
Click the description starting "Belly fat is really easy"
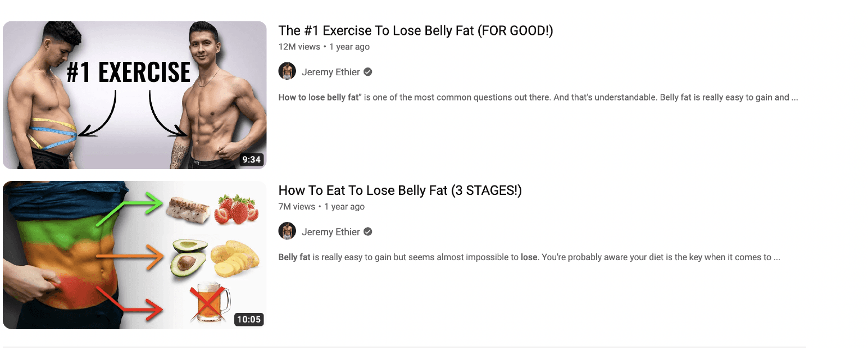tap(529, 257)
